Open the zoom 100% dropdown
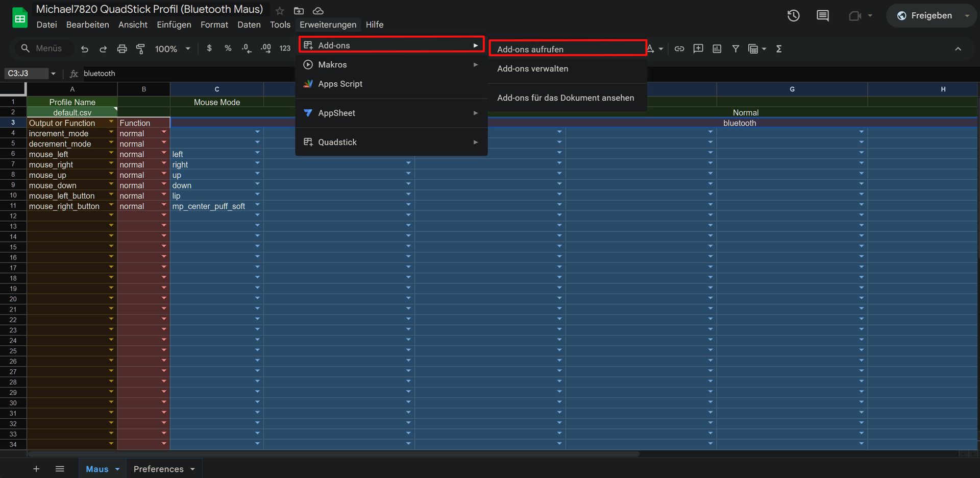This screenshot has width=980, height=478. pyautogui.click(x=173, y=49)
